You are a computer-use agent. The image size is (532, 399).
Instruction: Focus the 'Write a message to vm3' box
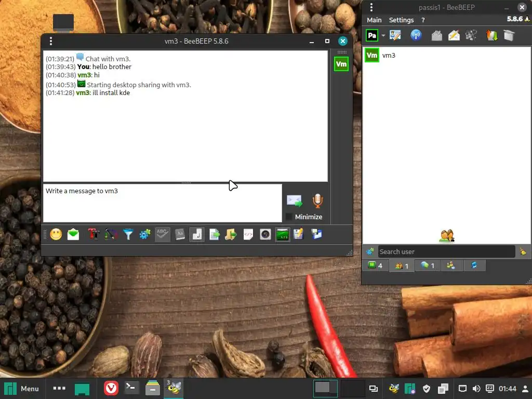click(x=163, y=203)
